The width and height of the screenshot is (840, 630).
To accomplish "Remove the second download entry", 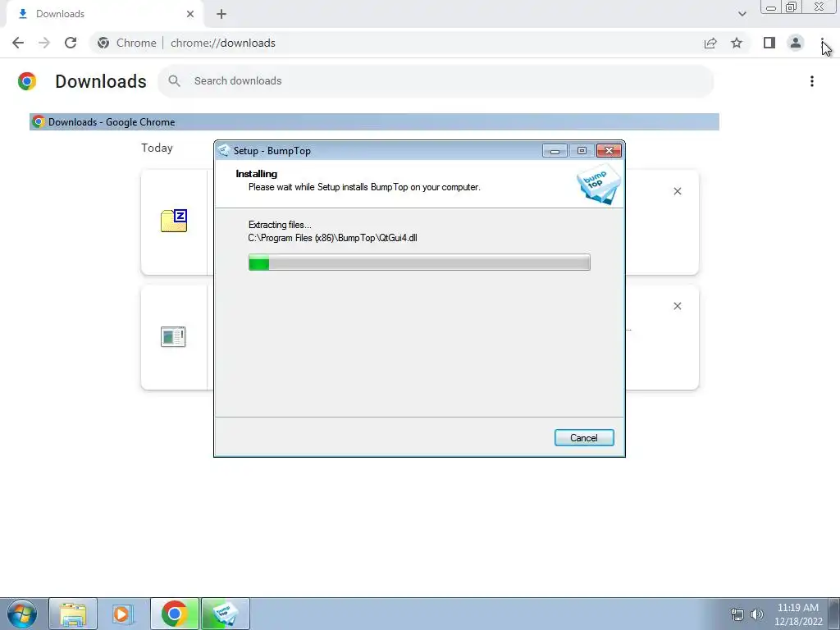I will (677, 306).
